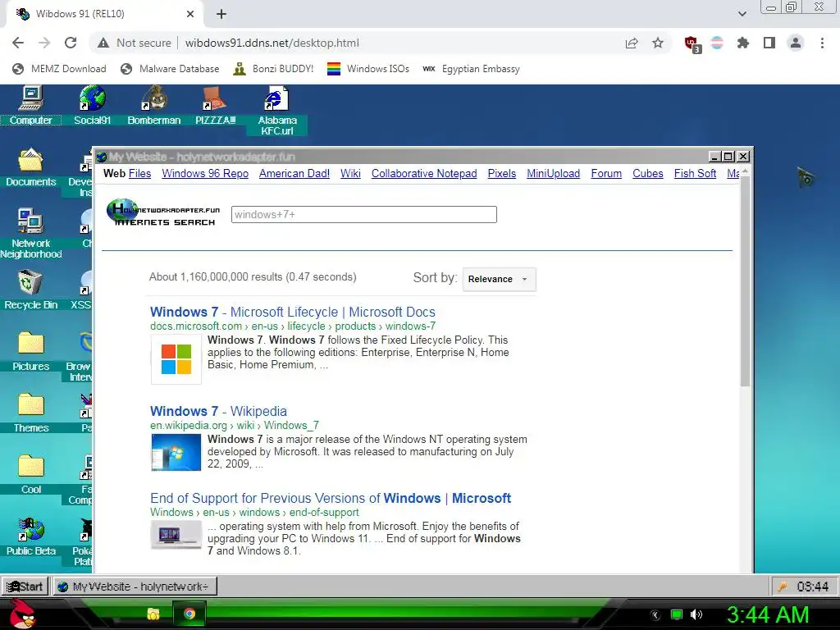This screenshot has height=630, width=840.
Task: Open the Cool folder icon
Action: (30, 475)
